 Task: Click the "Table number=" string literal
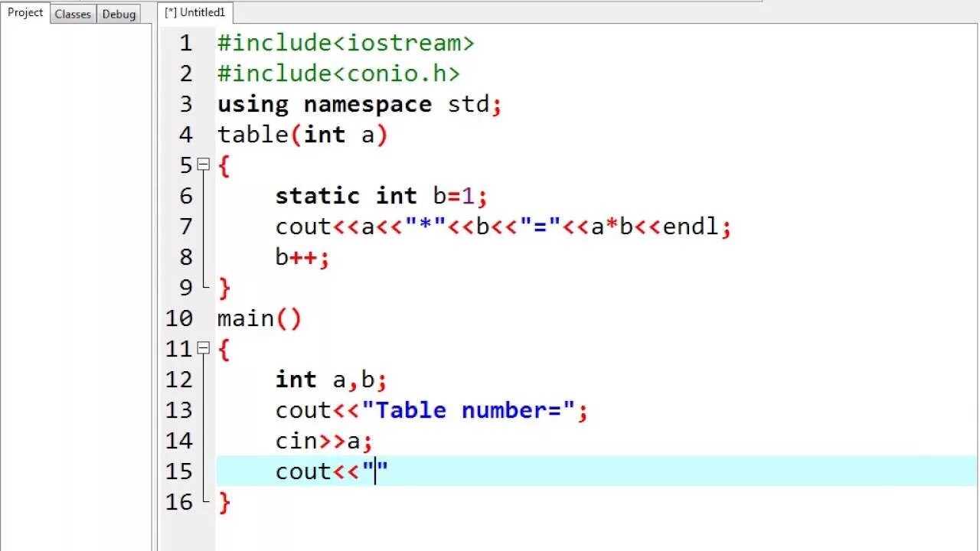click(469, 410)
